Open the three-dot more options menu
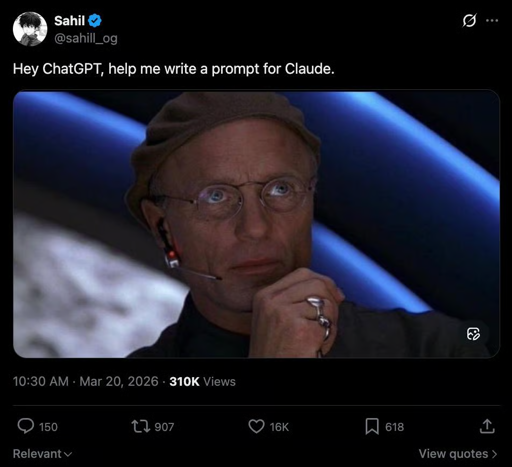The image size is (512, 467). pyautogui.click(x=492, y=21)
